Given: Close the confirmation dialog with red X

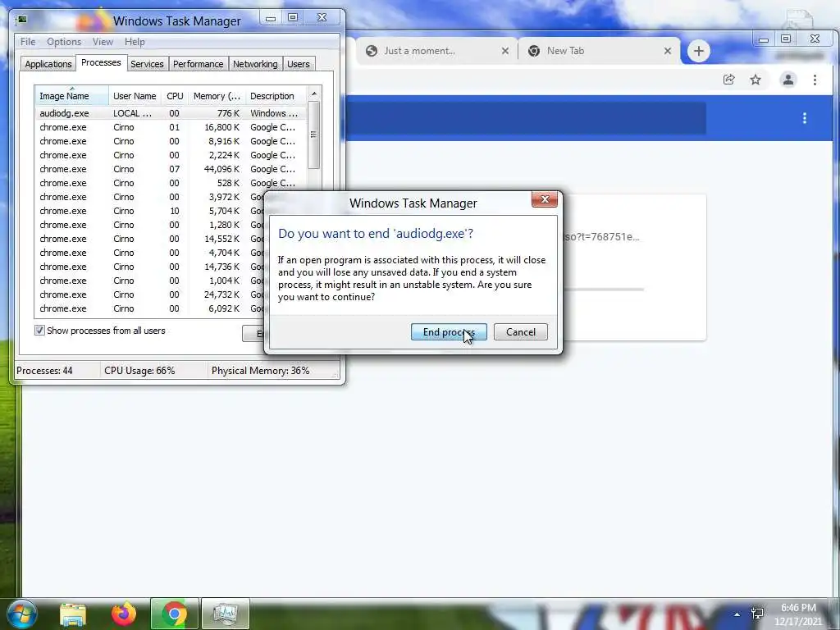Looking at the screenshot, I should click(x=545, y=199).
